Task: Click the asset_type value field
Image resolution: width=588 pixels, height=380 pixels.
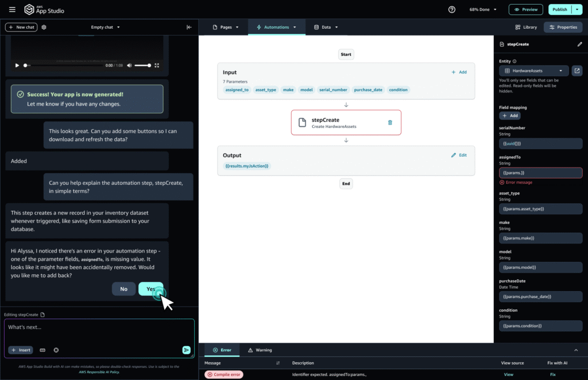Action: coord(540,209)
